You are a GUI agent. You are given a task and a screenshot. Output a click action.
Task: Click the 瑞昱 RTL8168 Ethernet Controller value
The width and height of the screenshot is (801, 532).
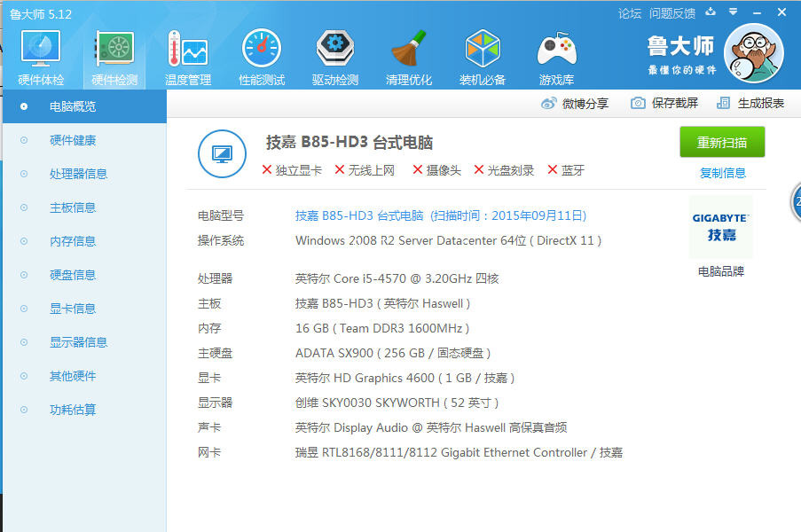tap(459, 452)
